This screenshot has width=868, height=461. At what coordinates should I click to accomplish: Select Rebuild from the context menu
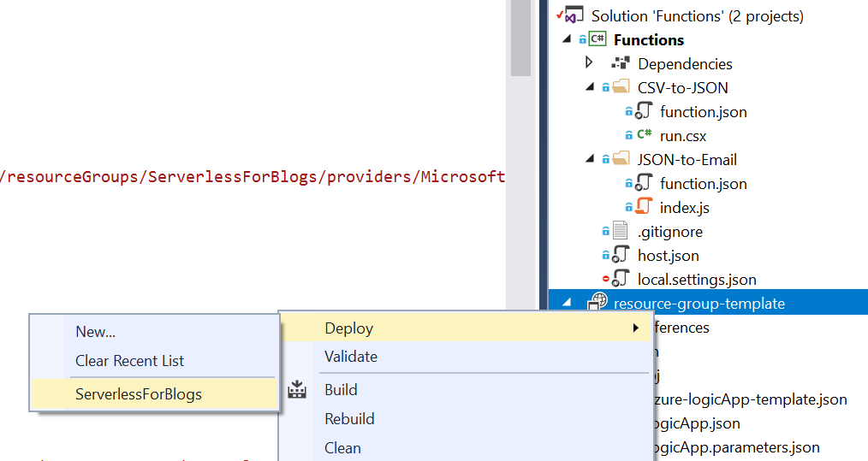pyautogui.click(x=349, y=419)
